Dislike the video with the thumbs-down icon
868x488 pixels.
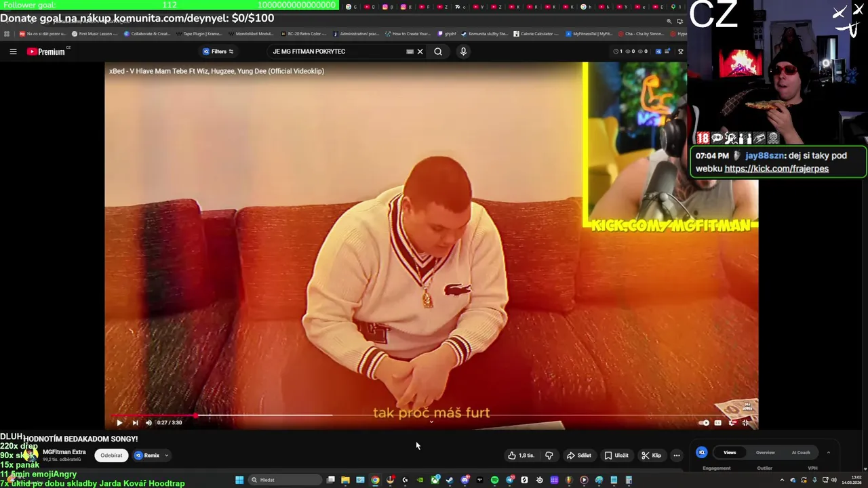point(549,455)
